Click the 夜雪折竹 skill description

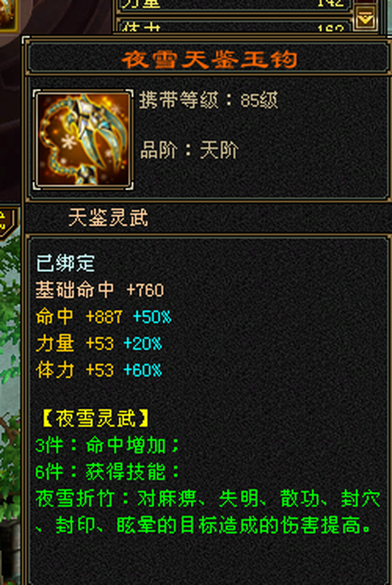tap(208, 512)
